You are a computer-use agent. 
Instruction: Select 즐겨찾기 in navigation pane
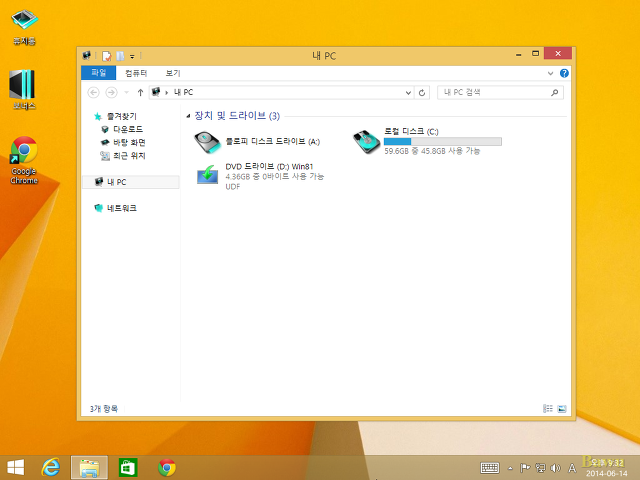pos(122,116)
